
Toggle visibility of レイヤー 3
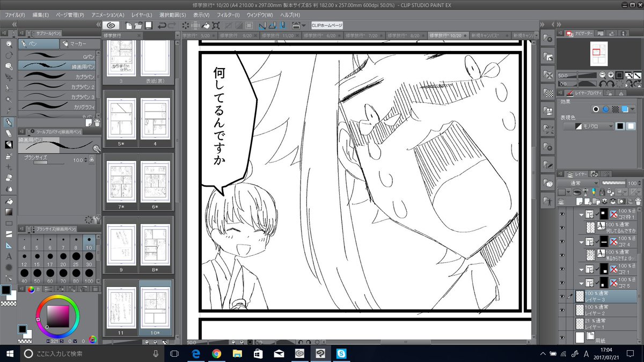tap(562, 296)
